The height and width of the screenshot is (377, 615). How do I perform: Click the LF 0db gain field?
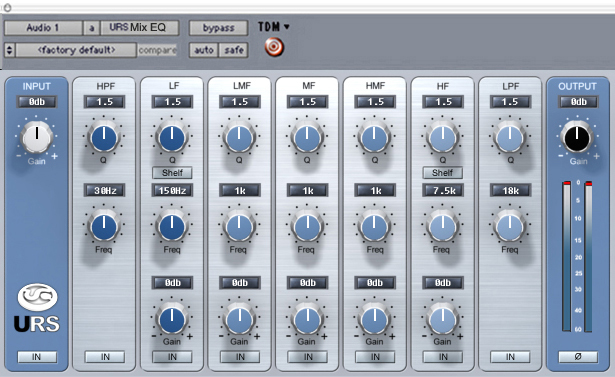click(x=172, y=283)
